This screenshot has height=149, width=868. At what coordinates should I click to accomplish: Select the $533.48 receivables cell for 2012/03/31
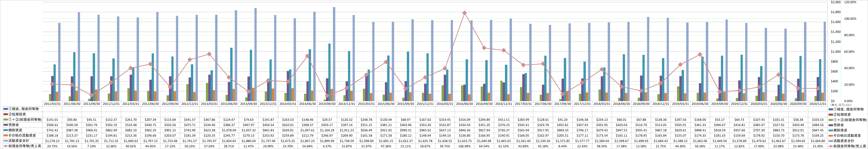131,125
